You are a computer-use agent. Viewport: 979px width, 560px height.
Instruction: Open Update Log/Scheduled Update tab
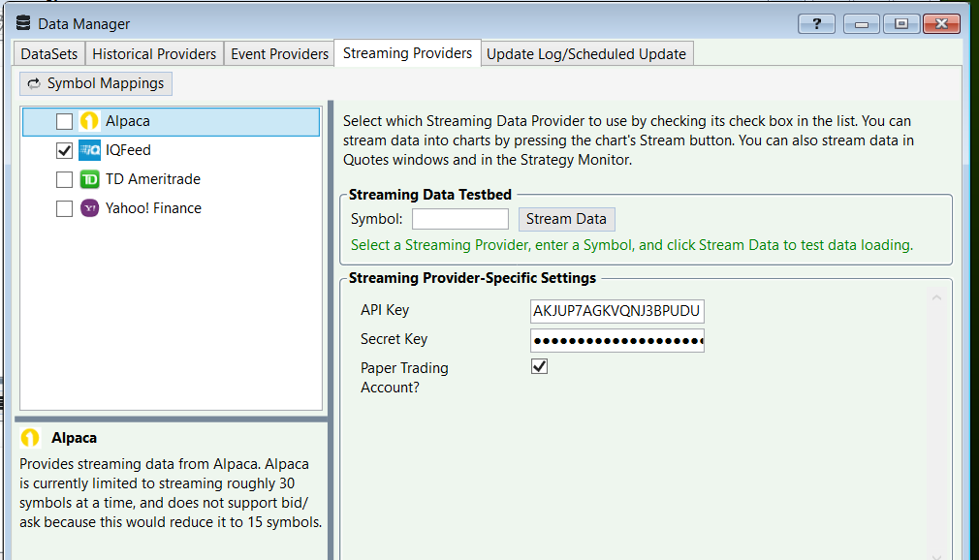click(x=586, y=54)
